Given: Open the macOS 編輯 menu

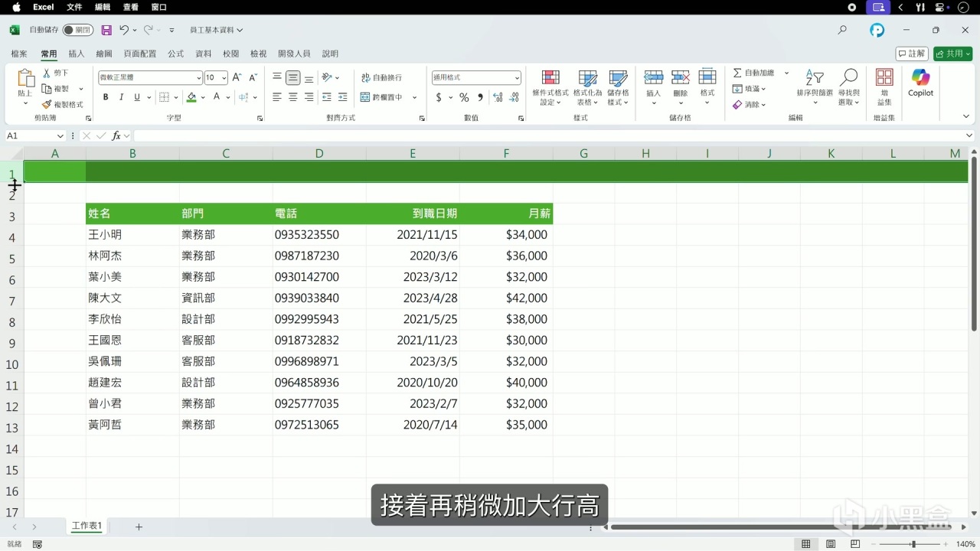Looking at the screenshot, I should [102, 7].
